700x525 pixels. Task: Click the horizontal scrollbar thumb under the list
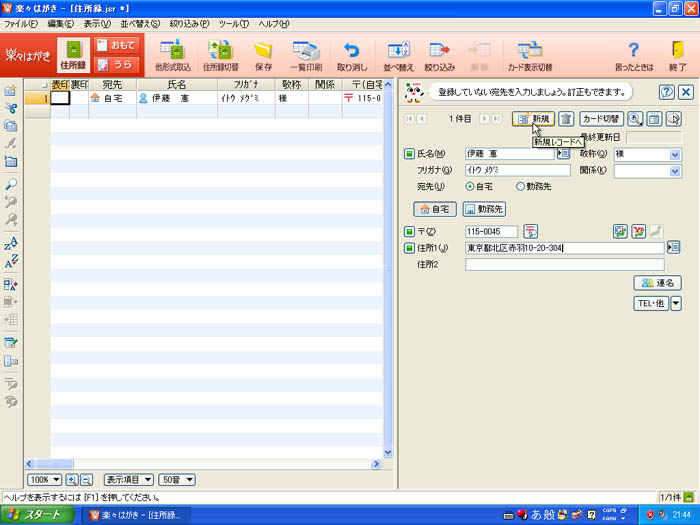pos(54,464)
